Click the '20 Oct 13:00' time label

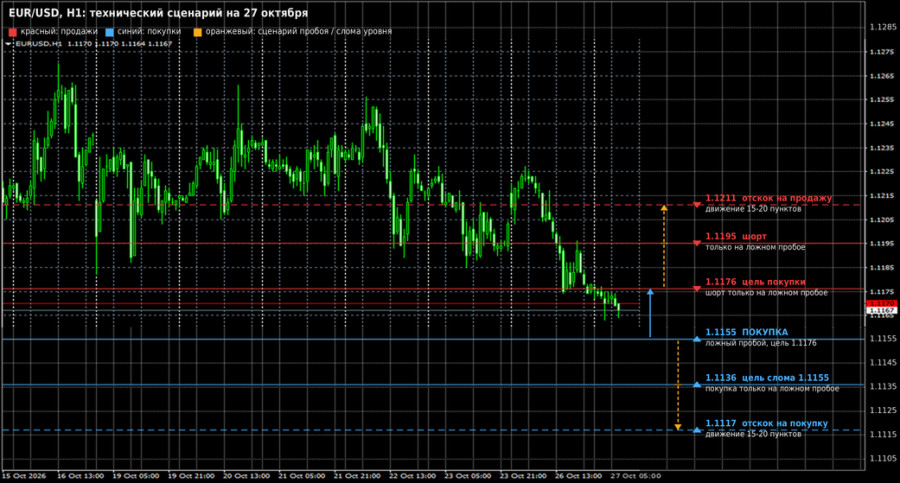[x=246, y=476]
